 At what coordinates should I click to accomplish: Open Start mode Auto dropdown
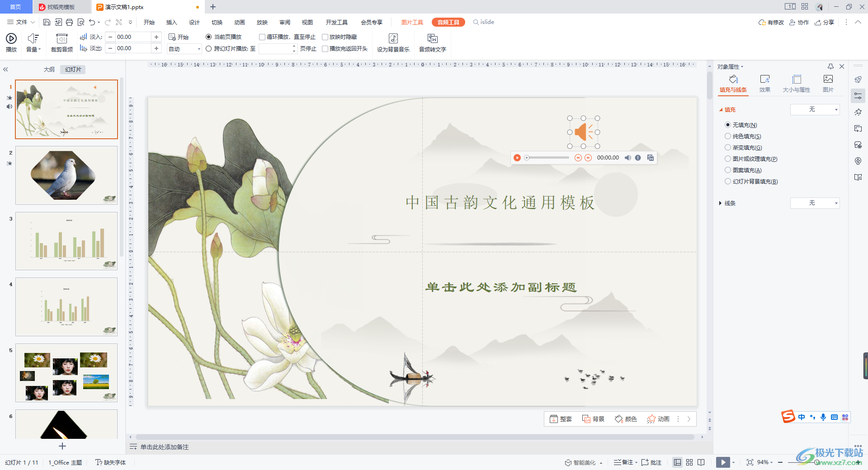tap(184, 49)
